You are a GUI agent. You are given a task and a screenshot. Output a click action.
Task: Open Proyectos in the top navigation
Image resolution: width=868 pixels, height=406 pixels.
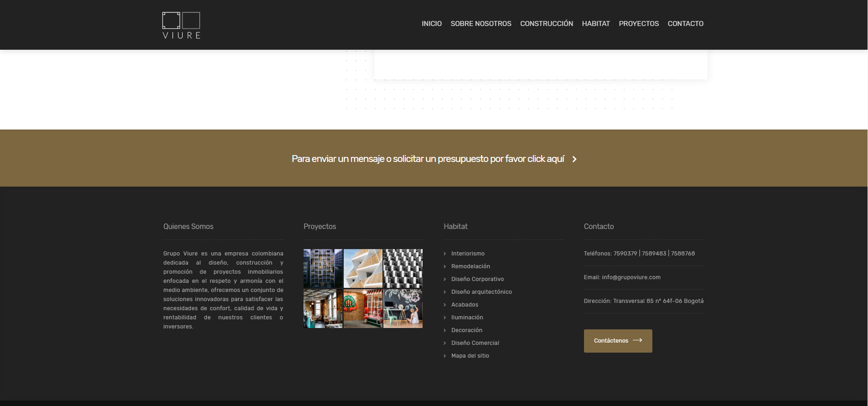pos(639,24)
